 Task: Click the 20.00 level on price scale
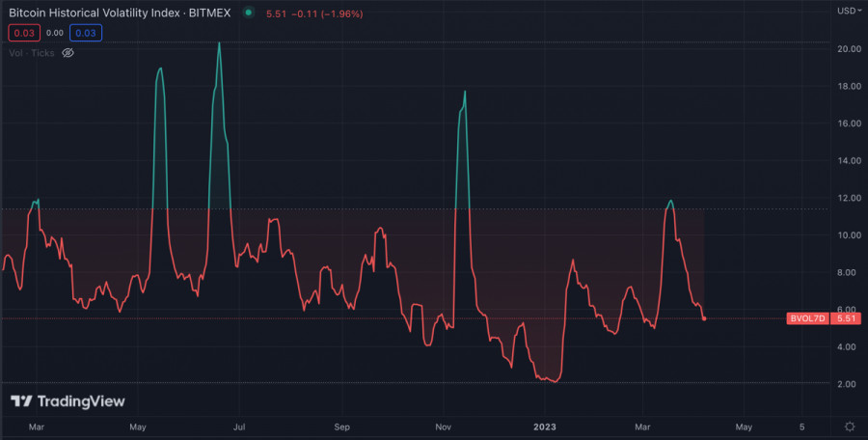(849, 49)
